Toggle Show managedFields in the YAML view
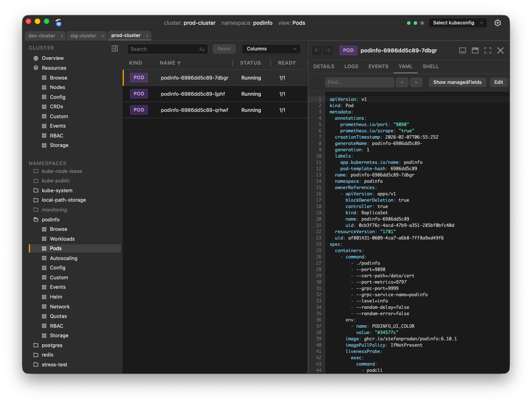 tap(457, 82)
